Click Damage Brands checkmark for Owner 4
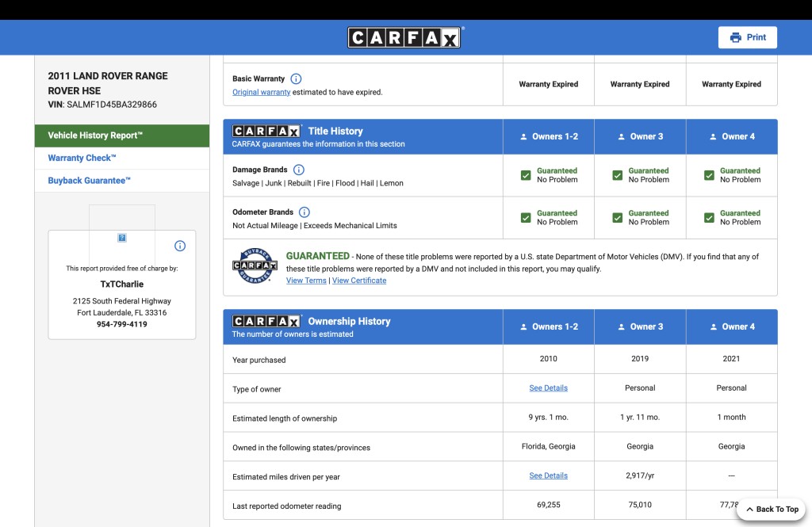 pos(709,175)
